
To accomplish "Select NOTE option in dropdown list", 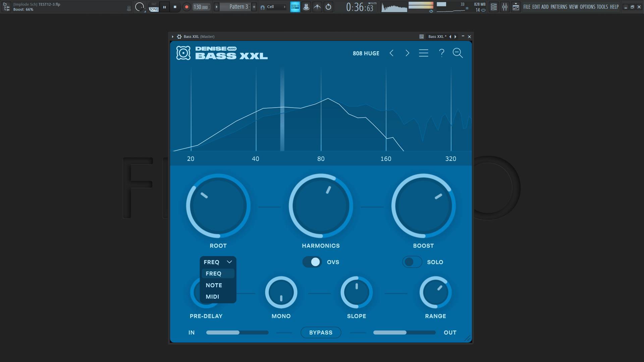I will click(218, 285).
